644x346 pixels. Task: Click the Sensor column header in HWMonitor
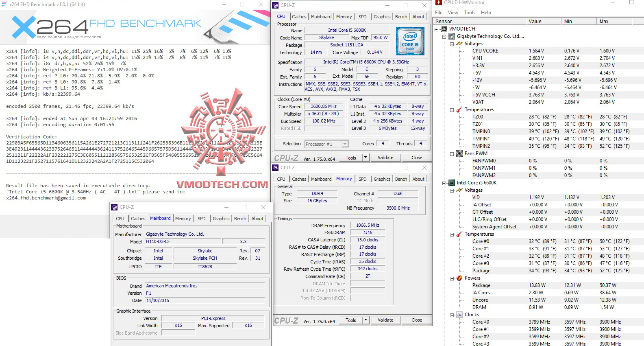click(x=480, y=22)
